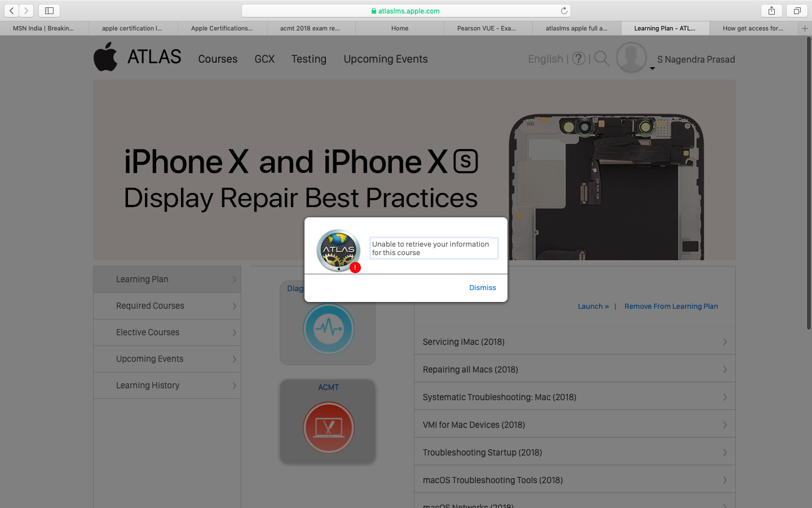The image size is (812, 508).
Task: Click the Apple logo in ATLAS header
Action: click(105, 56)
